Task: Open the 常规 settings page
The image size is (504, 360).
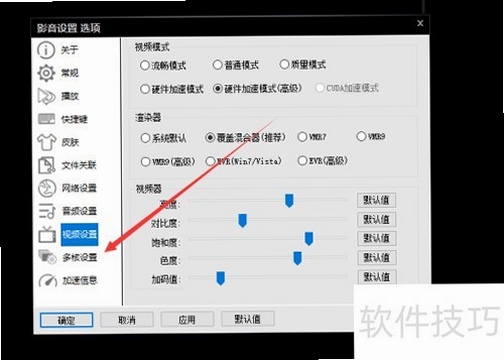Action: (70, 73)
